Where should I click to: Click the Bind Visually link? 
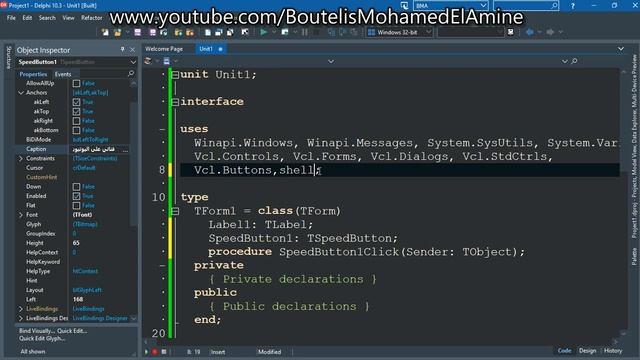point(36,331)
